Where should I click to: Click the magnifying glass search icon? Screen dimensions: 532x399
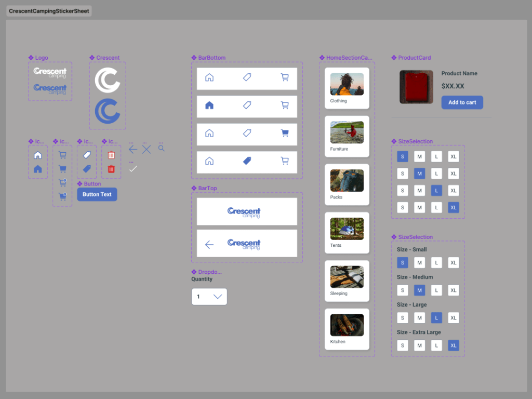pos(162,149)
